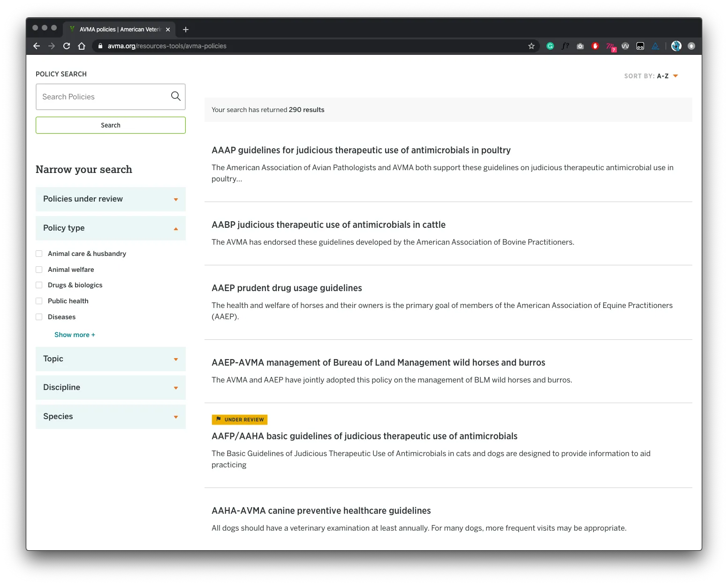Go to the browser home page
The width and height of the screenshot is (728, 585).
coord(82,46)
